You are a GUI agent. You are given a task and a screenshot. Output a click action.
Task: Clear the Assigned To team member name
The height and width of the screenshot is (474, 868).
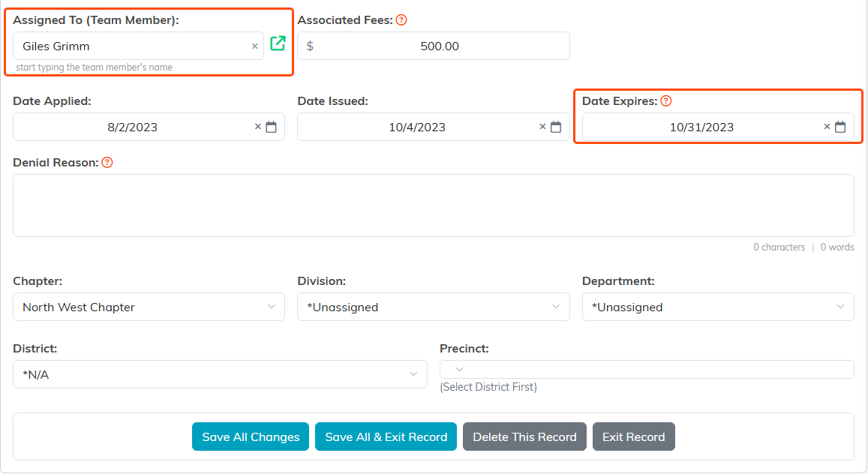point(254,46)
